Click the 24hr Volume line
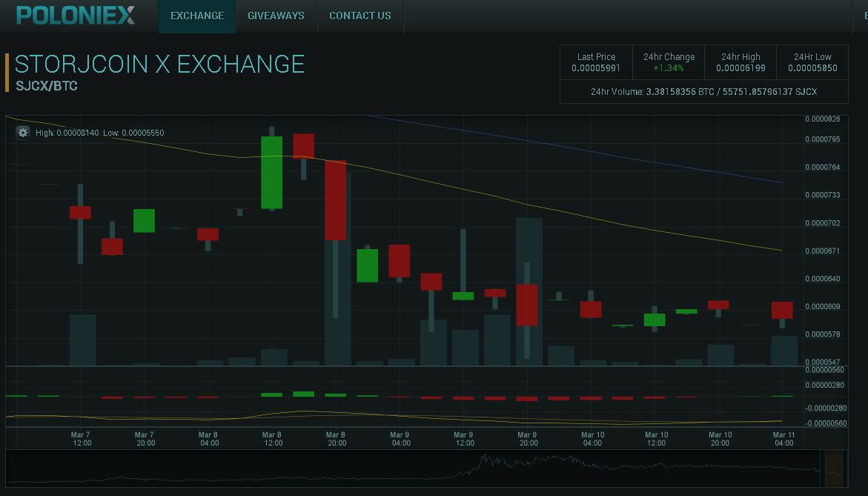868x496 pixels. click(703, 92)
